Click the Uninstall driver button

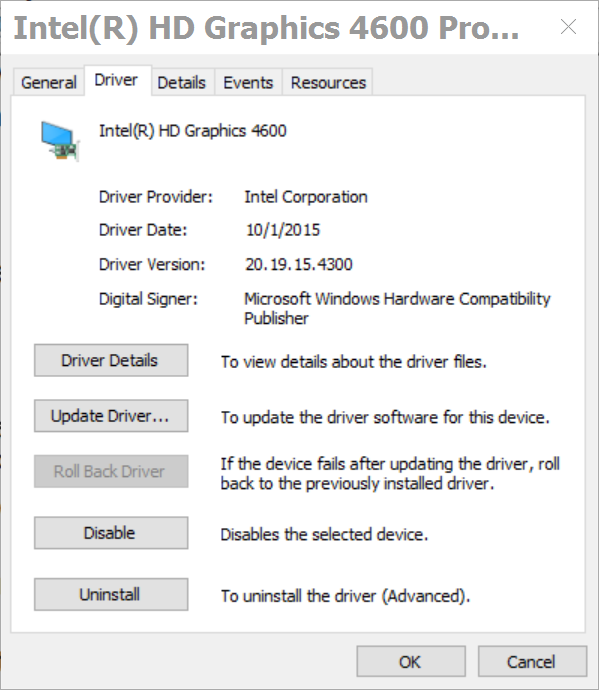click(x=111, y=595)
